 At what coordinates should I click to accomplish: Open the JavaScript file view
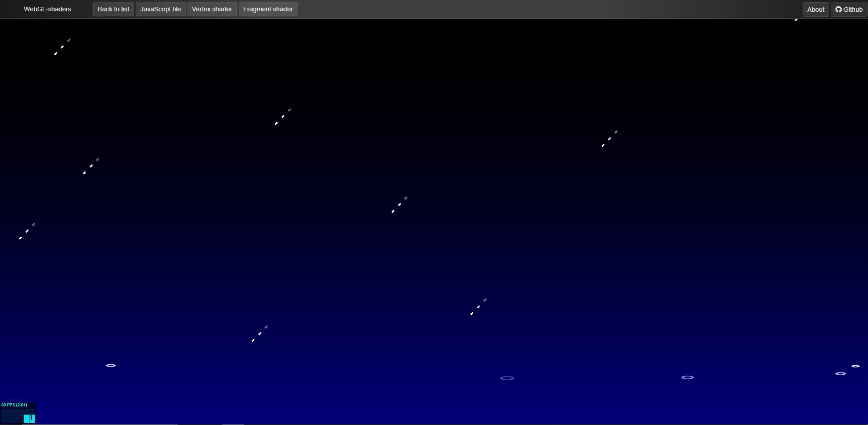(161, 9)
